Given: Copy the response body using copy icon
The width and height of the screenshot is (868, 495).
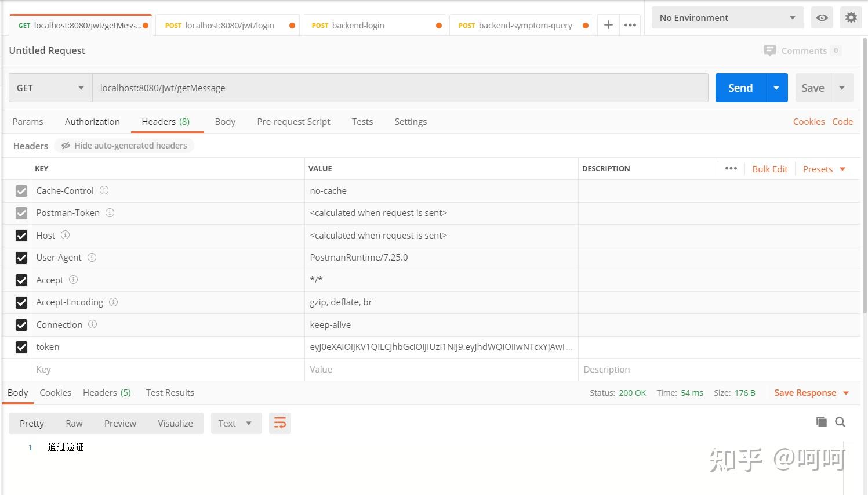Looking at the screenshot, I should (x=821, y=422).
